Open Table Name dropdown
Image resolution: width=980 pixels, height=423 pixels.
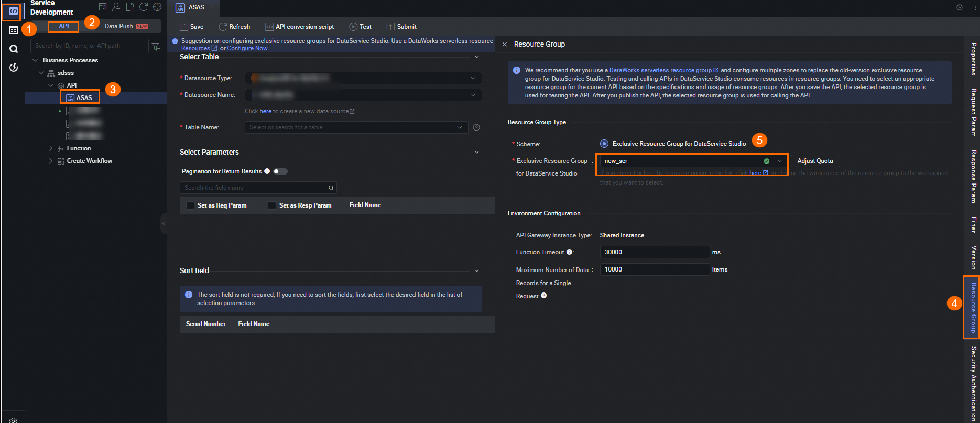tap(356, 127)
